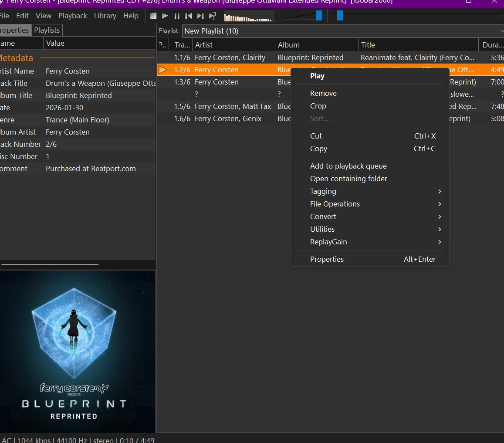Select Crop in the context menu

(x=370, y=106)
